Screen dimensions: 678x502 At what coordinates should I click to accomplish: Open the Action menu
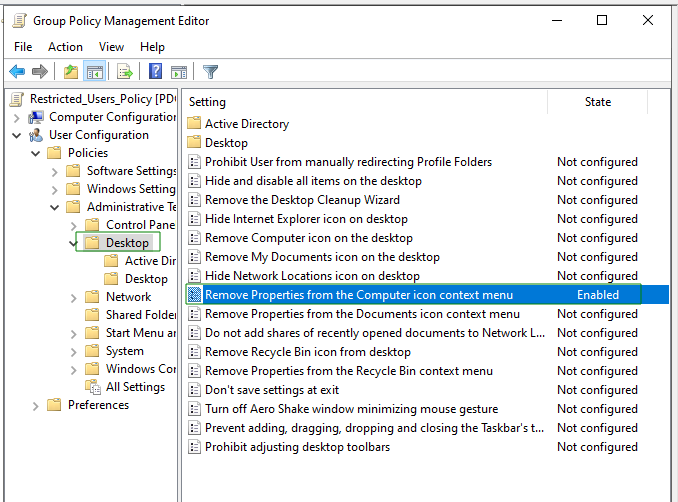point(65,47)
